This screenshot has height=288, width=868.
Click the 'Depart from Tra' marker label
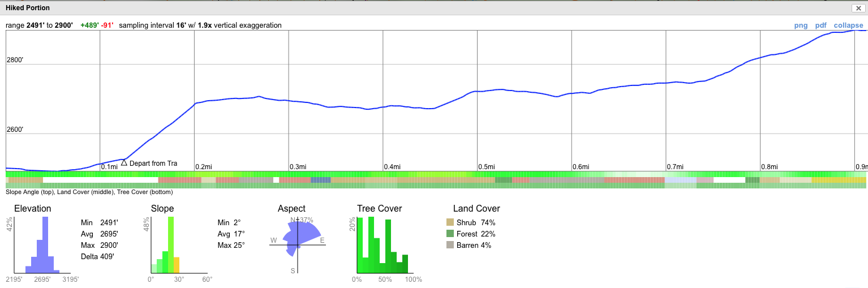click(x=153, y=164)
